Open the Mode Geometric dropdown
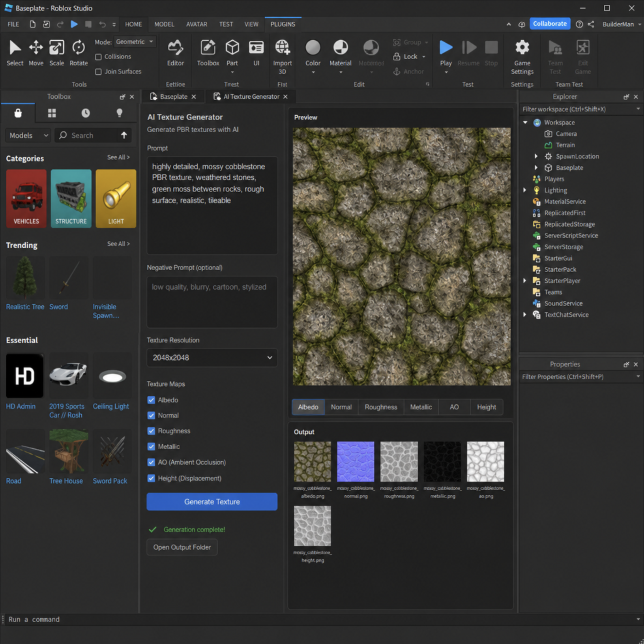Viewport: 644px width, 644px height. pyautogui.click(x=135, y=41)
